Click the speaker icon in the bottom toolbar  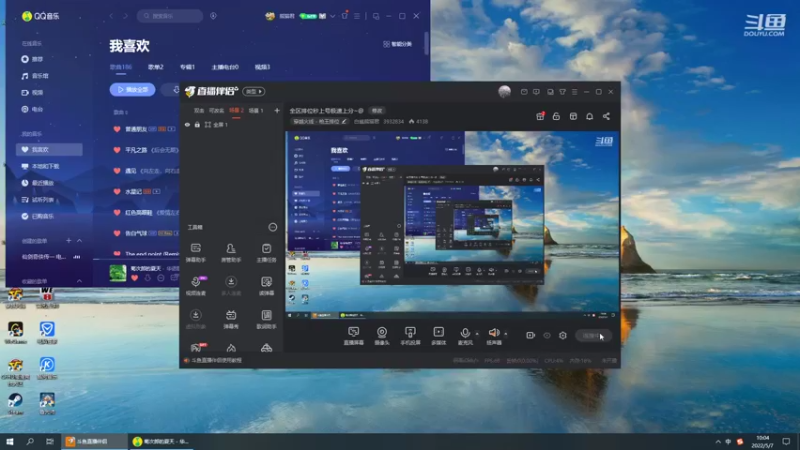494,333
